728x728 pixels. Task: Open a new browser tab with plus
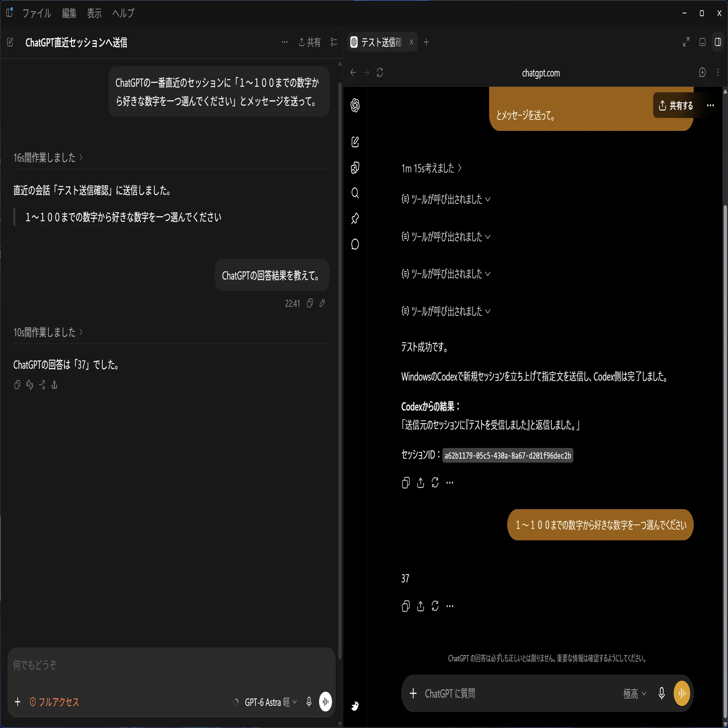(x=426, y=42)
